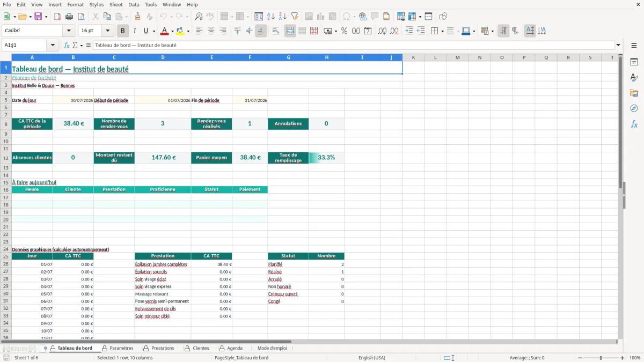The height and width of the screenshot is (362, 644).
Task: Toggle Underline formatting
Action: point(146,31)
